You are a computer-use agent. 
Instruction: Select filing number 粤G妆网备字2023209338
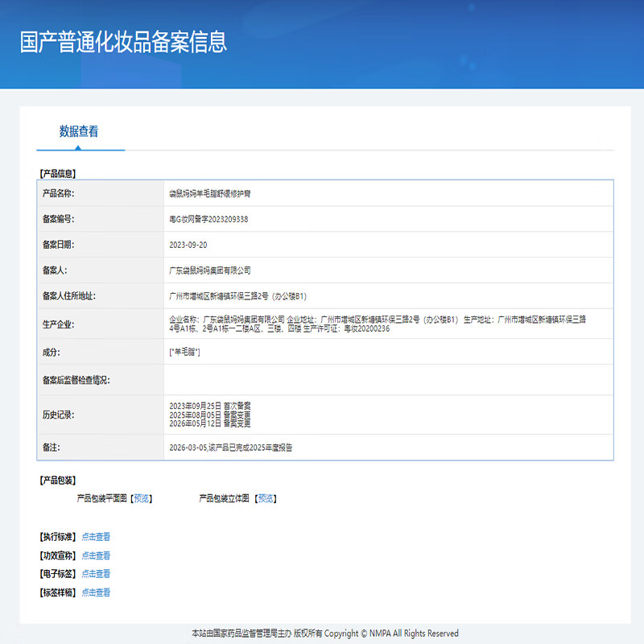tap(208, 219)
